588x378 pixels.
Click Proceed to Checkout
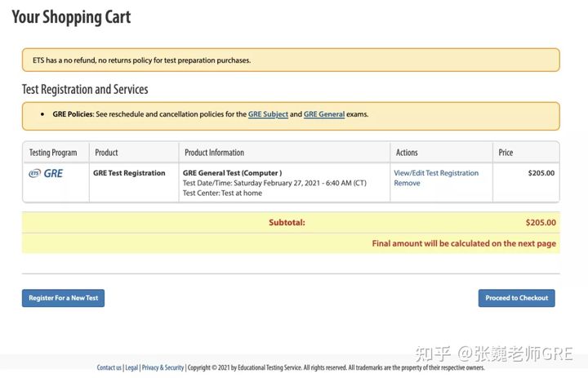click(516, 298)
